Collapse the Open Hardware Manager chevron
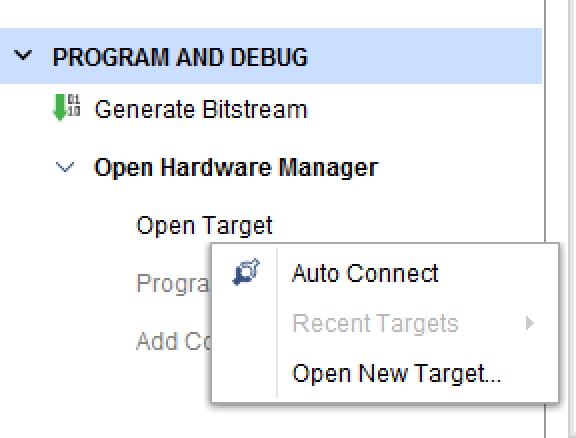 65,167
